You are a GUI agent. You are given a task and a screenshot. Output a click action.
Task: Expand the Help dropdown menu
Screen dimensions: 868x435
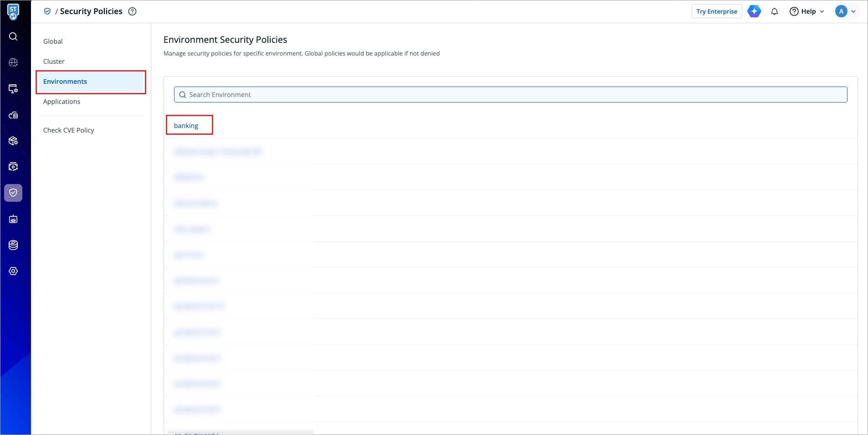coord(807,11)
